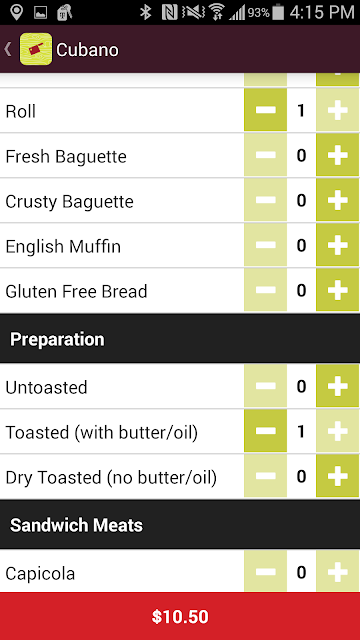Tap the minus button beside Capicola
The width and height of the screenshot is (360, 640).
pos(265,571)
